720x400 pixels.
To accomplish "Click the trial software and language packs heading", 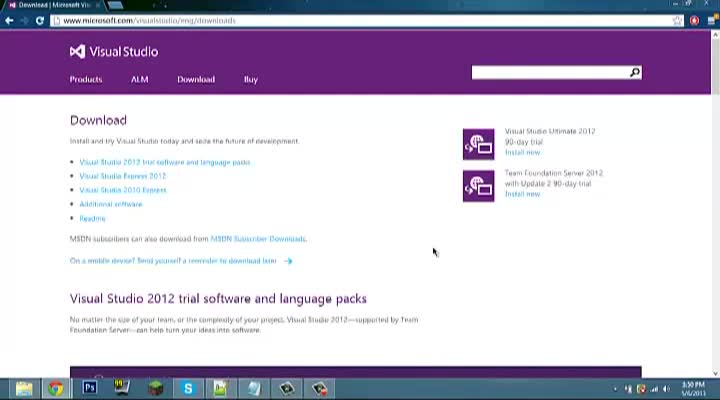I will click(x=218, y=299).
